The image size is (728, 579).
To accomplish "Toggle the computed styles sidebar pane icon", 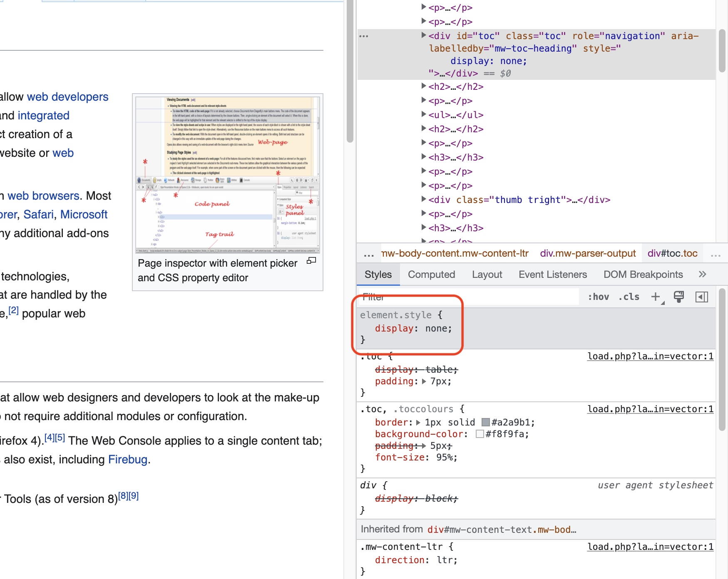I will tap(702, 297).
